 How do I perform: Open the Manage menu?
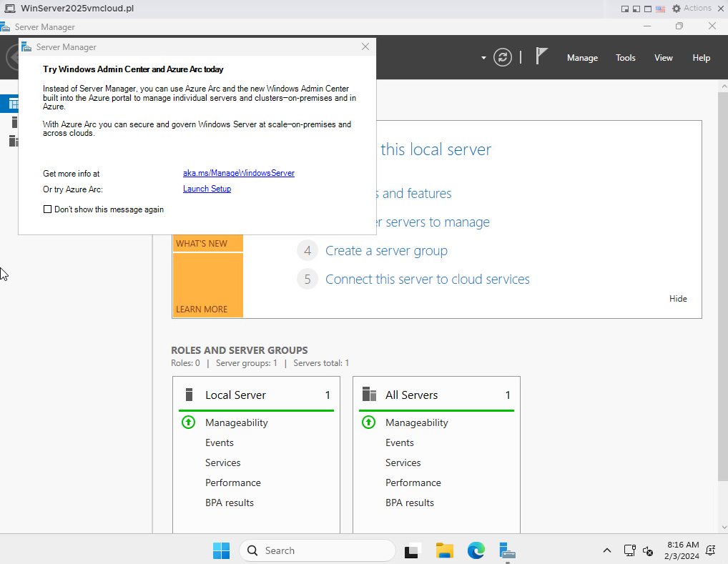582,58
